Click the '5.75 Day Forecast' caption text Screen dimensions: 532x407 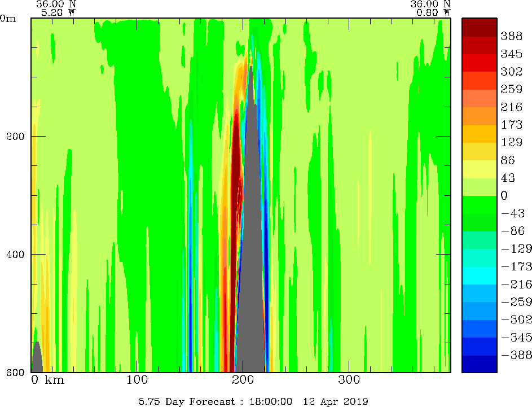tap(187, 401)
